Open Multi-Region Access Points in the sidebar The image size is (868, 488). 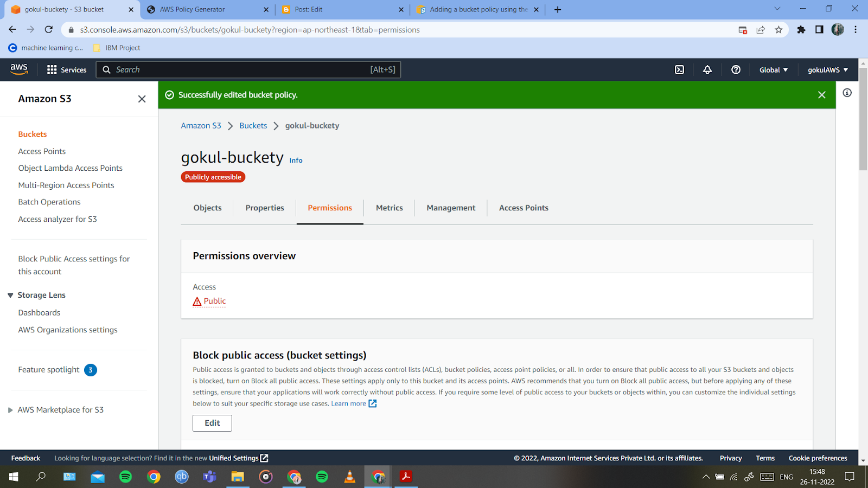[x=66, y=185]
